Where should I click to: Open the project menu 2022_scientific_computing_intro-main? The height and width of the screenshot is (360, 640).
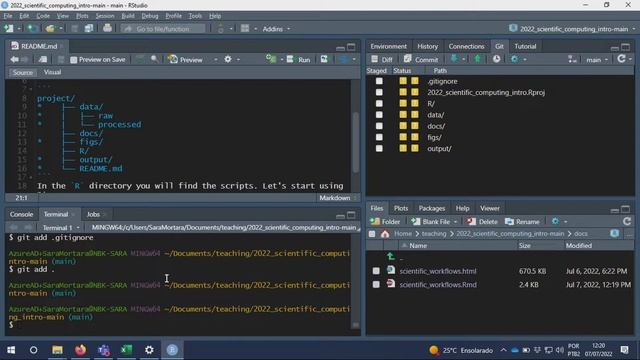pos(572,29)
